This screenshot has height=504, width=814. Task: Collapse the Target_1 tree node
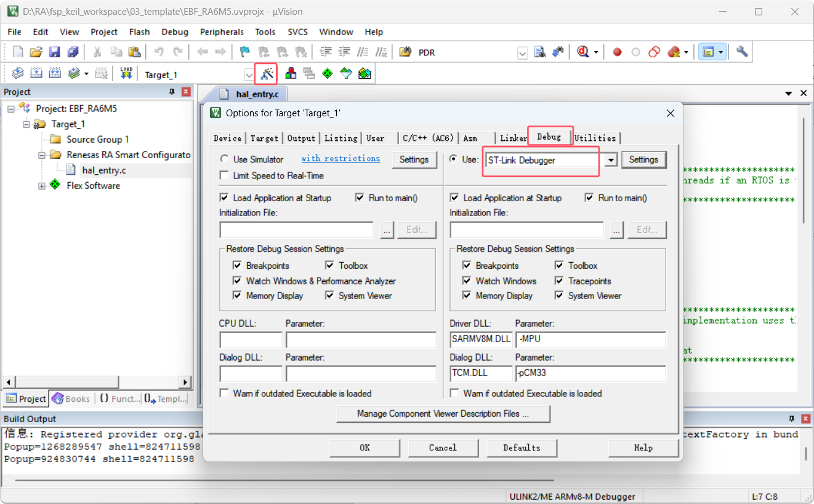click(x=26, y=124)
